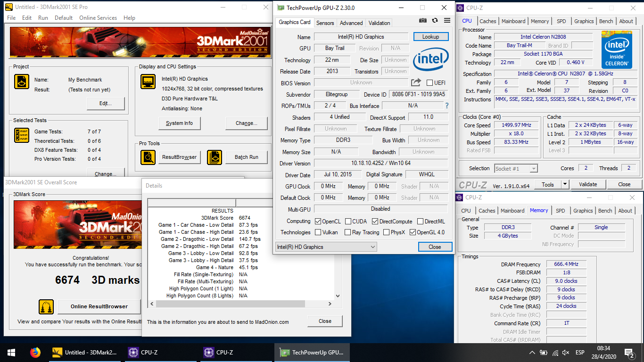Open Run menu in 3DMark2001
644x362 pixels.
click(43, 18)
